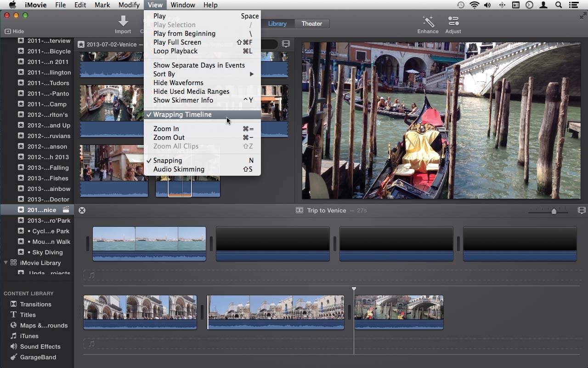This screenshot has width=588, height=368.
Task: Select Show Skimmer Info
Action: tap(203, 100)
